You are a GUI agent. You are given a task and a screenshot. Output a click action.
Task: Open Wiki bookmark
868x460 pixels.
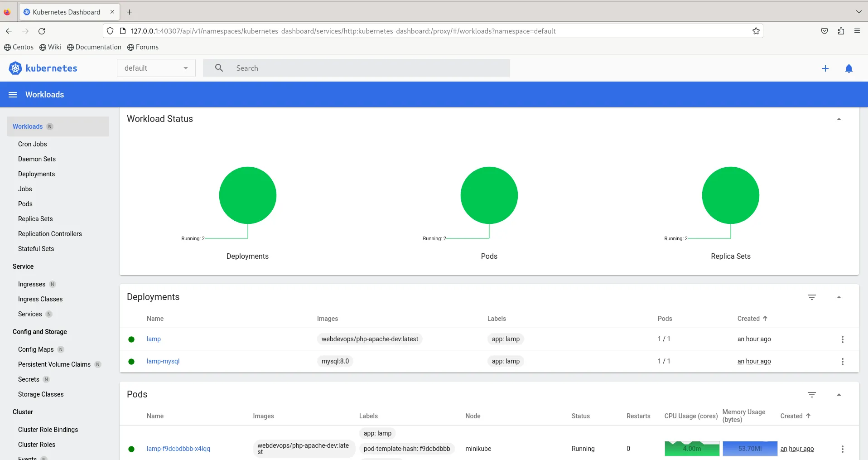[x=50, y=47]
